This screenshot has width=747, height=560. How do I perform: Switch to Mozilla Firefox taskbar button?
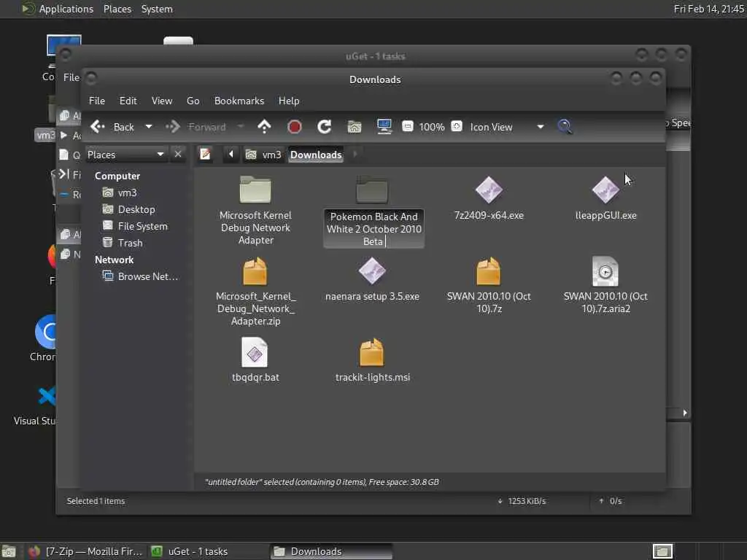86,551
